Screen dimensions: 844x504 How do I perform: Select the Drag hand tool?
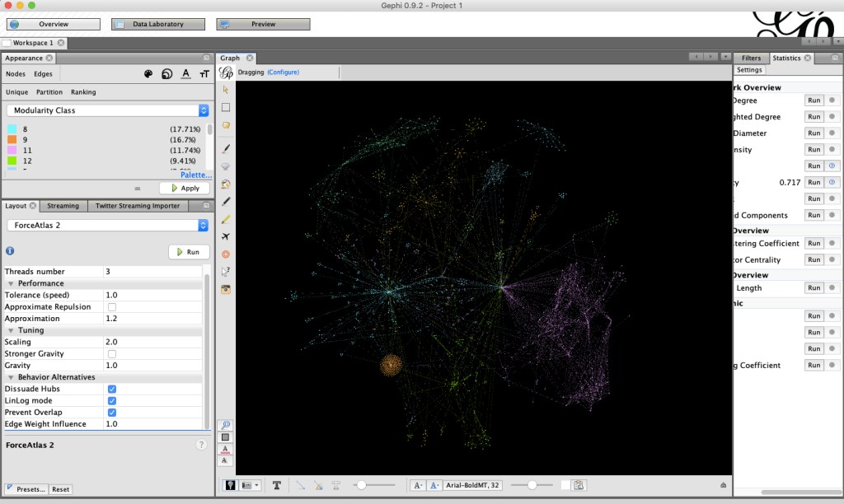[x=226, y=125]
